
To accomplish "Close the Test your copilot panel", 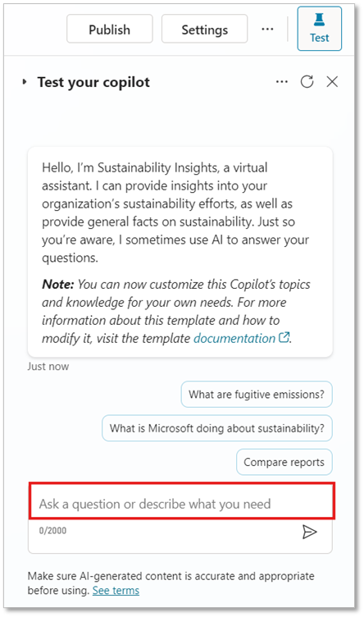I will [x=332, y=82].
